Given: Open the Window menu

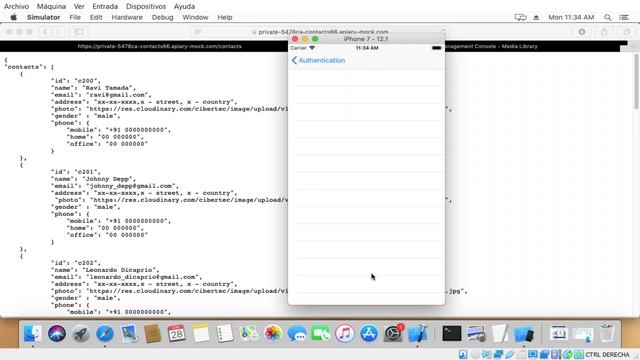Looking at the screenshot, I should tap(195, 17).
